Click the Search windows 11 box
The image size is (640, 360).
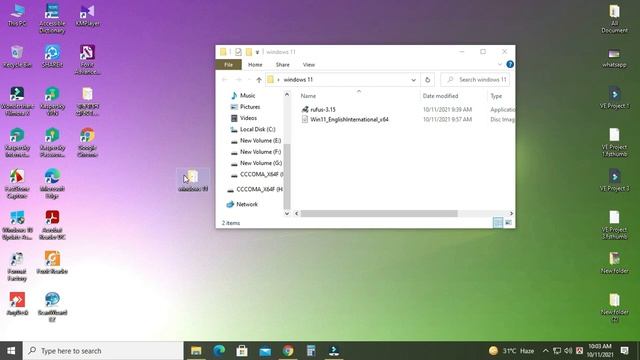475,80
